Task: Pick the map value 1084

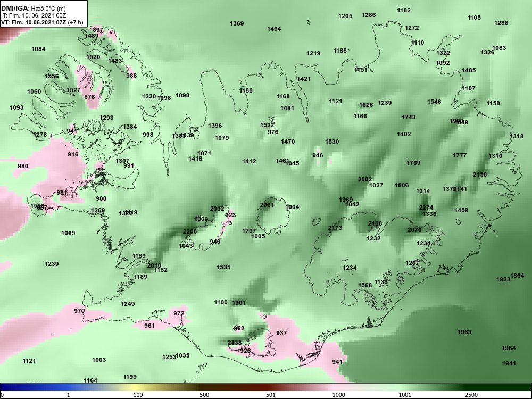Action: point(38,49)
